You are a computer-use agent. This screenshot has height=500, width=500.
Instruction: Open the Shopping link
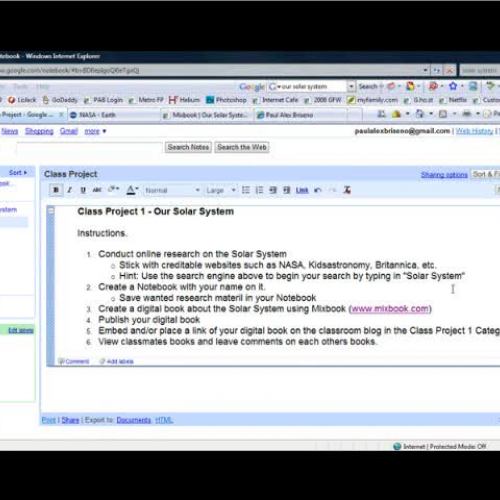coord(39,131)
